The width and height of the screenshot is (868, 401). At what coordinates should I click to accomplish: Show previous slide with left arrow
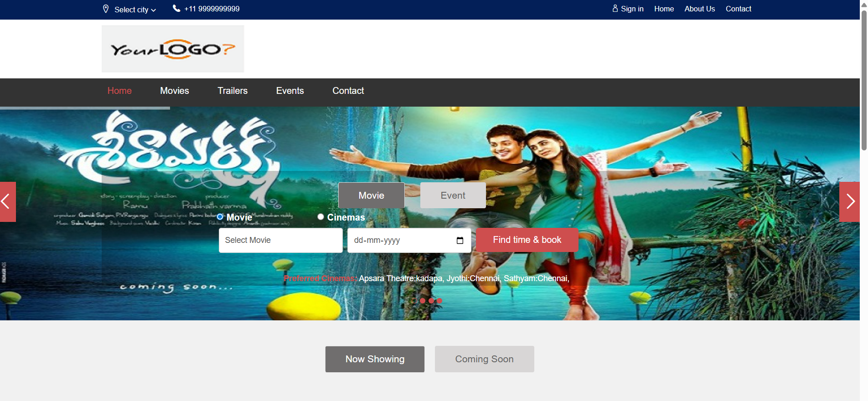tap(8, 202)
